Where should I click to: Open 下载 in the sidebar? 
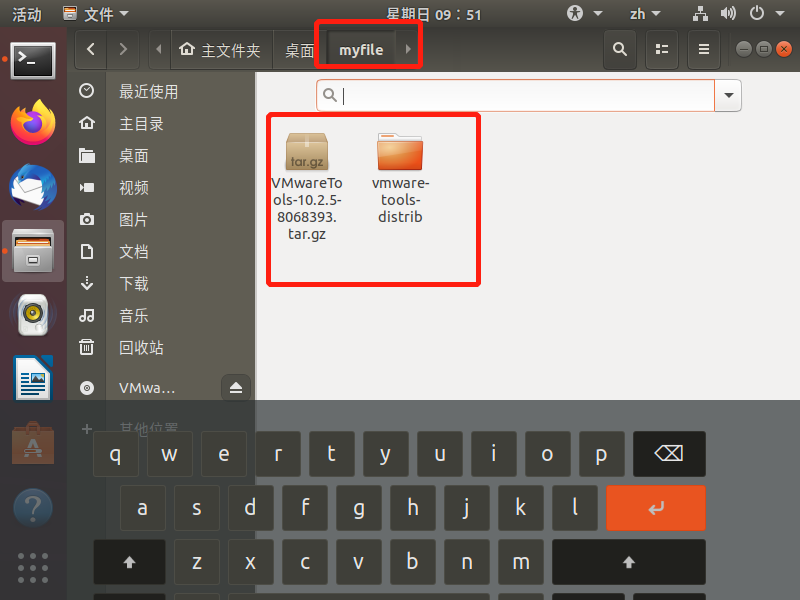click(134, 284)
